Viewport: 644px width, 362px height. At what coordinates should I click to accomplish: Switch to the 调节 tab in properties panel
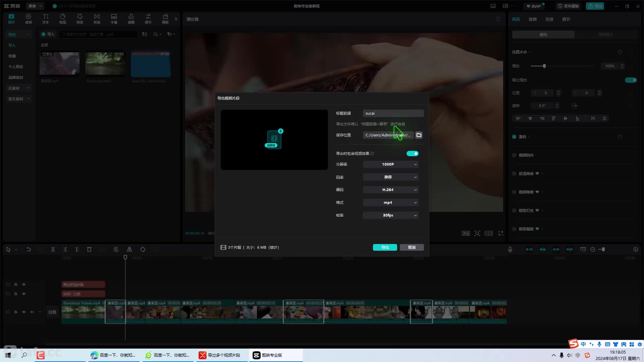[x=566, y=19]
